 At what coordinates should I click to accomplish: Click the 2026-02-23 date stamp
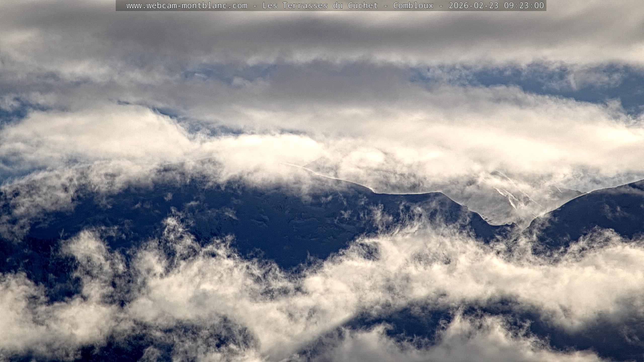(x=473, y=6)
